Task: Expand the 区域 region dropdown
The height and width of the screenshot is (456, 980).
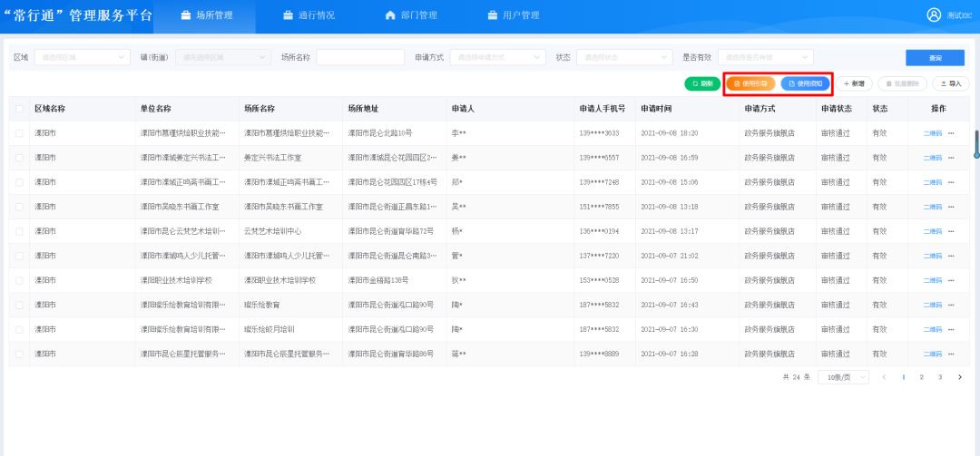Action: [x=83, y=57]
